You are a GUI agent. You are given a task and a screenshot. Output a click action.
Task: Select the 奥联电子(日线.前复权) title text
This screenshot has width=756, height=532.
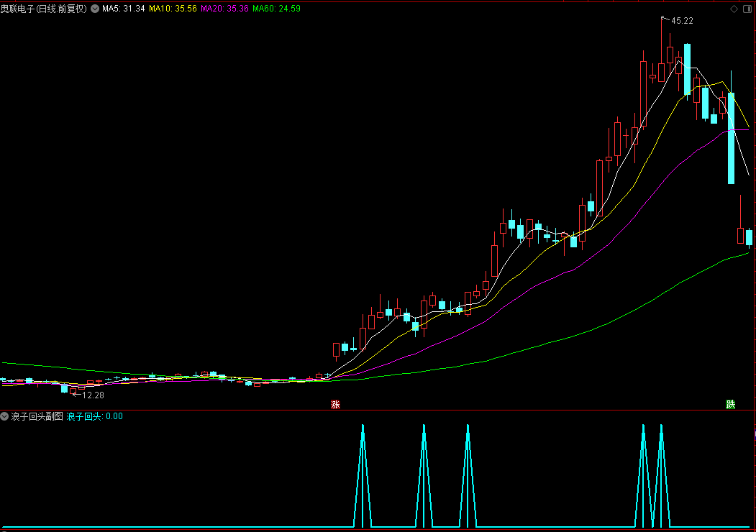(44, 9)
